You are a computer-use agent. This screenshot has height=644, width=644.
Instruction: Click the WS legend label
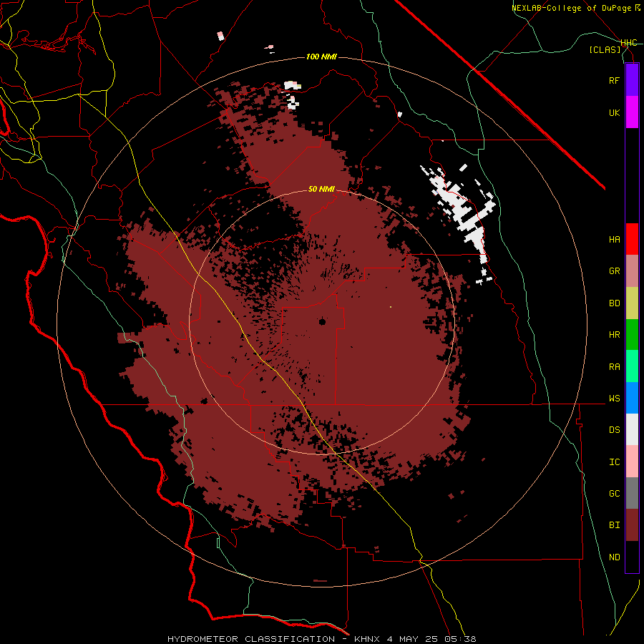(x=615, y=399)
